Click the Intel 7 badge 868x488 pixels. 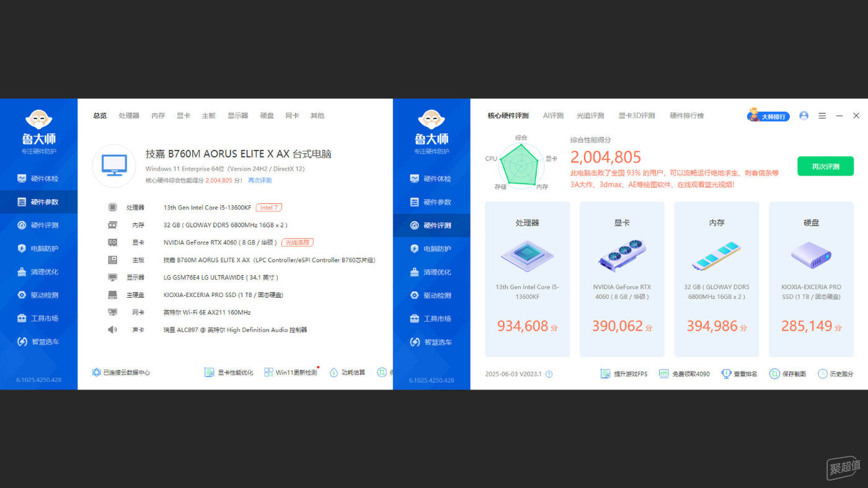tap(269, 208)
